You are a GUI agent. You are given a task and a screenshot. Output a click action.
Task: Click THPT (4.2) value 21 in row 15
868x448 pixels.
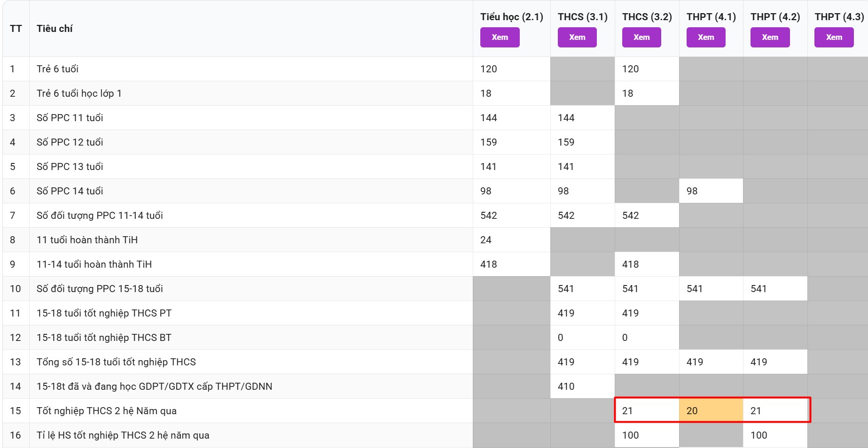tap(756, 411)
